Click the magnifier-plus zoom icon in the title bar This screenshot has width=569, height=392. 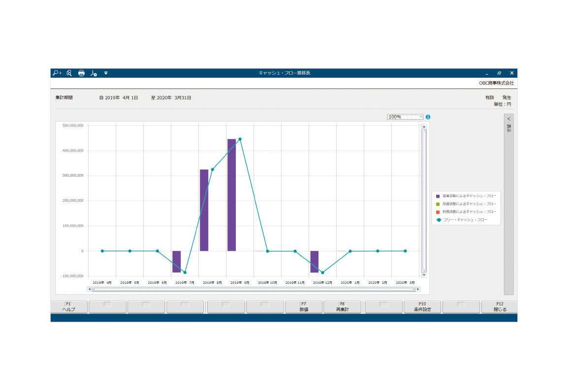57,73
